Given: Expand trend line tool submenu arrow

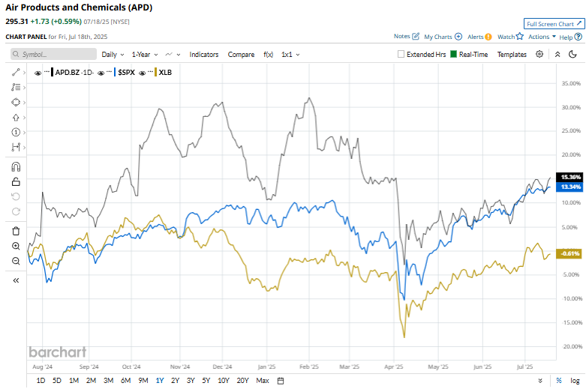Looking at the screenshot, I should point(24,73).
